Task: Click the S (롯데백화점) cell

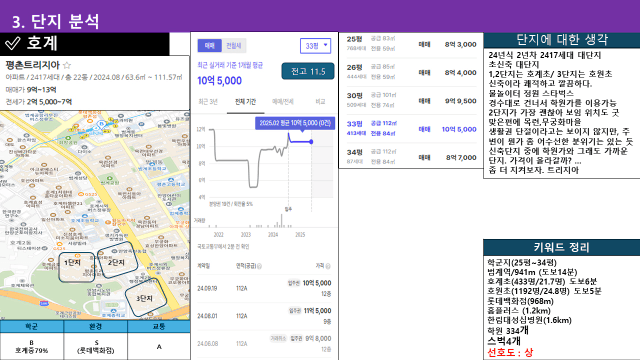Action: coord(96,347)
